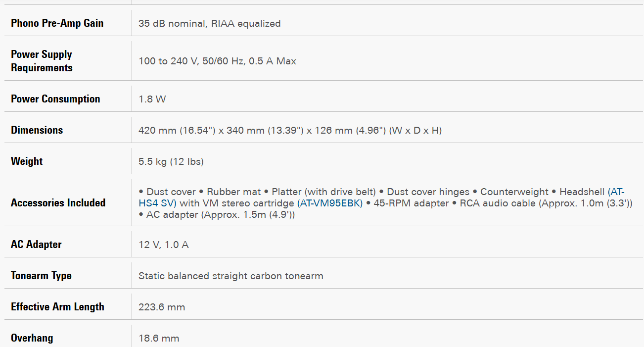The height and width of the screenshot is (347, 644).
Task: Open the AT-VM95EBK cartridge link
Action: [330, 203]
